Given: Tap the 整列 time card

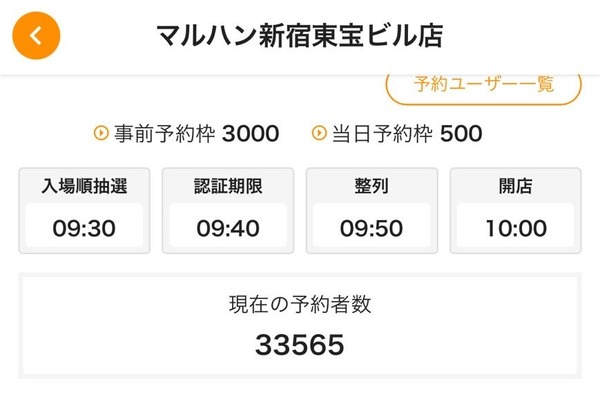Looking at the screenshot, I should (x=372, y=211).
